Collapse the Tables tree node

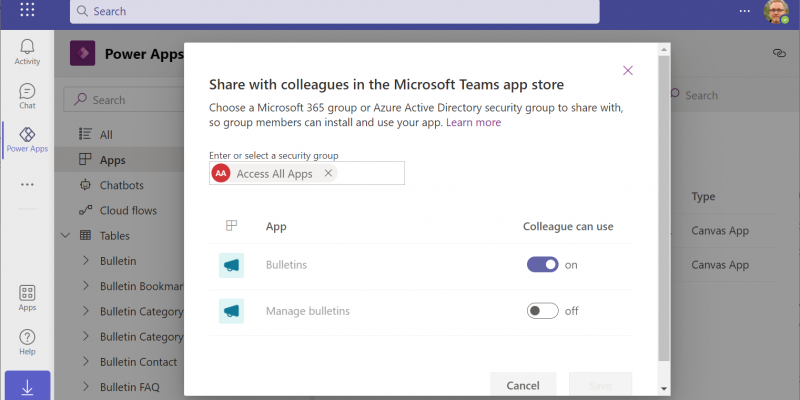pyautogui.click(x=66, y=236)
